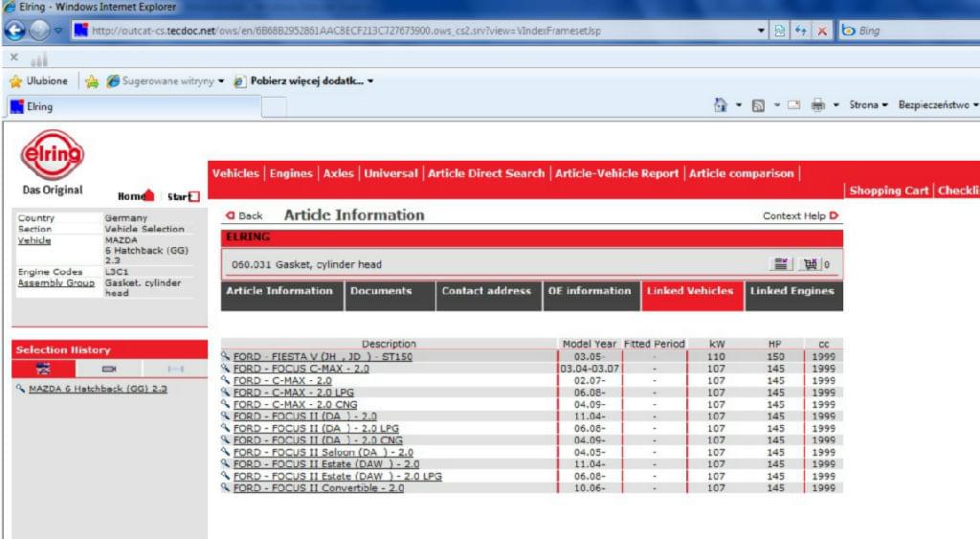Open the Strona menu
The width and height of the screenshot is (980, 539).
868,105
